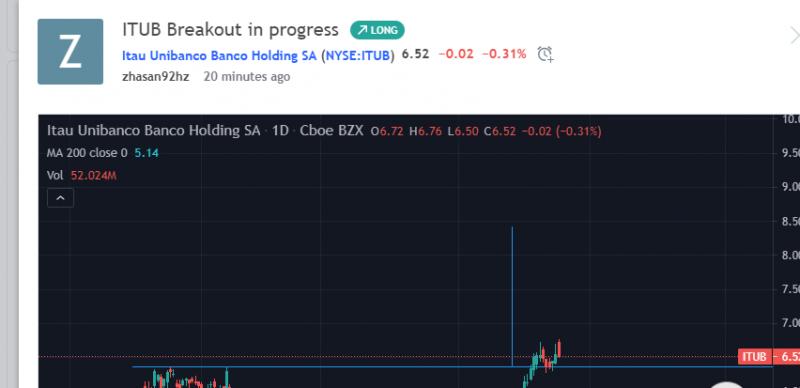Click the add alert clock icon

pos(545,54)
